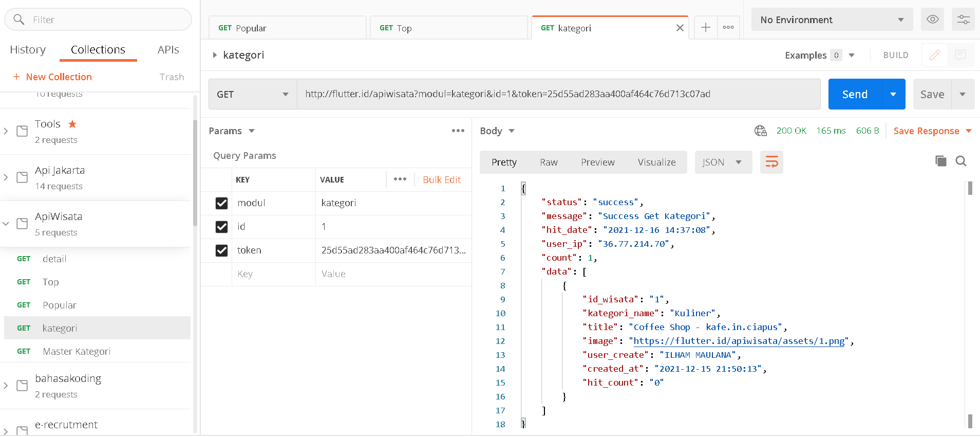
Task: Click the Api Jakarta collection folder icon
Action: [22, 177]
